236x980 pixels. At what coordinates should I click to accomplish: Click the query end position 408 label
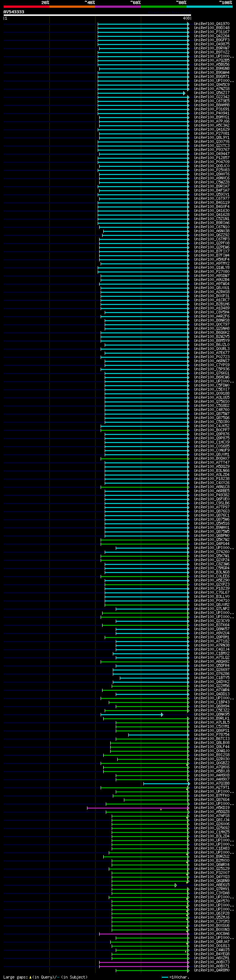(x=186, y=18)
